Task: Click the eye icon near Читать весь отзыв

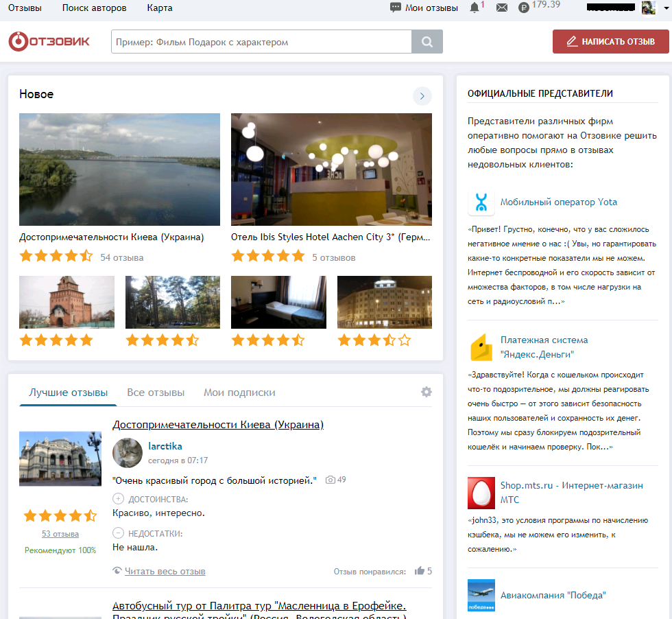Action: click(117, 570)
